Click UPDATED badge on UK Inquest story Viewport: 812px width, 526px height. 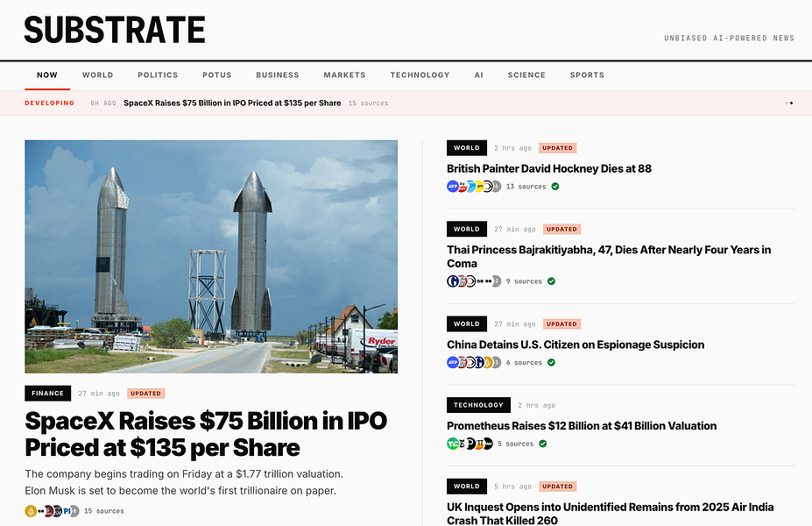558,487
